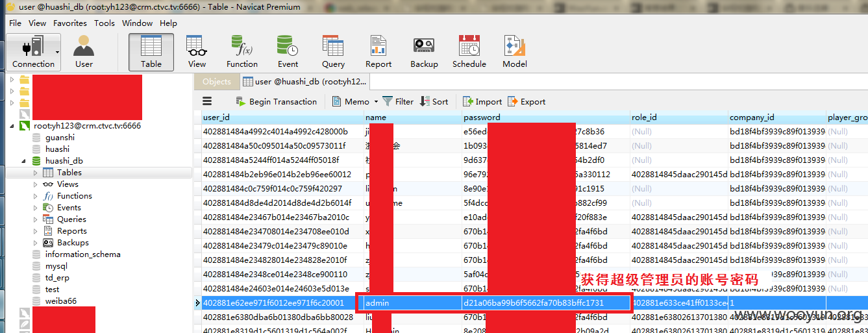868x333 pixels.
Task: Open the View menu
Action: 37,23
